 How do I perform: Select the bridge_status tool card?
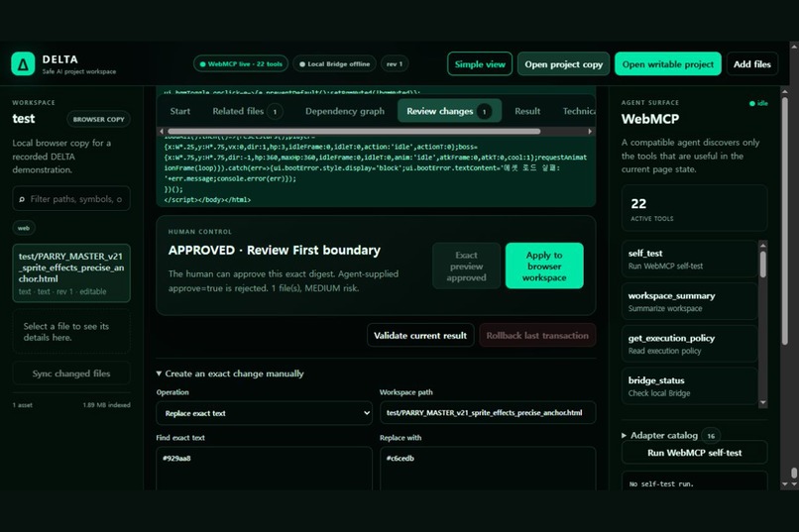689,386
